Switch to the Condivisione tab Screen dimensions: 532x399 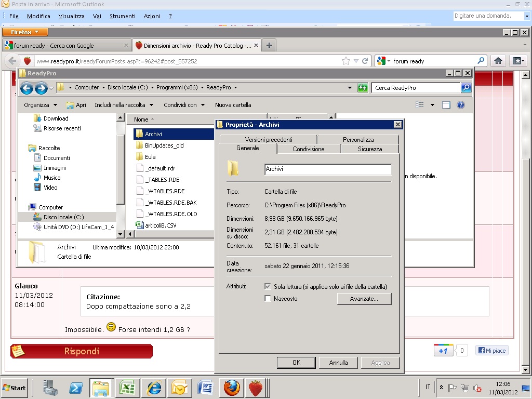click(x=309, y=149)
